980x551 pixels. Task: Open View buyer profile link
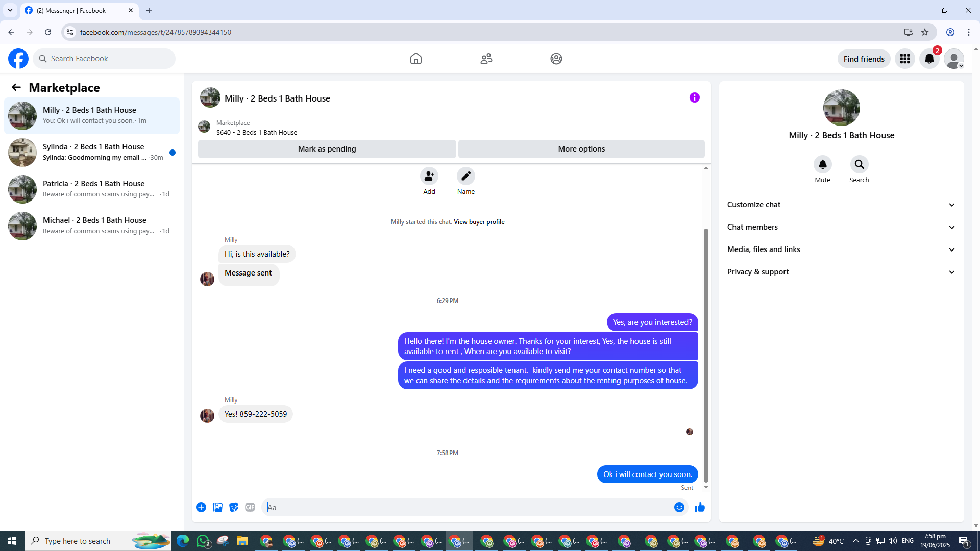479,222
